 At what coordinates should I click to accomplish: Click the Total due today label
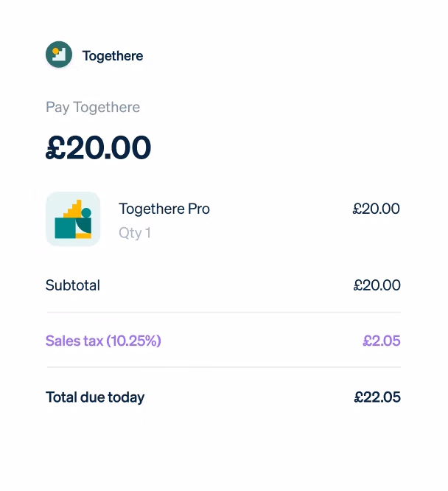coord(95,397)
